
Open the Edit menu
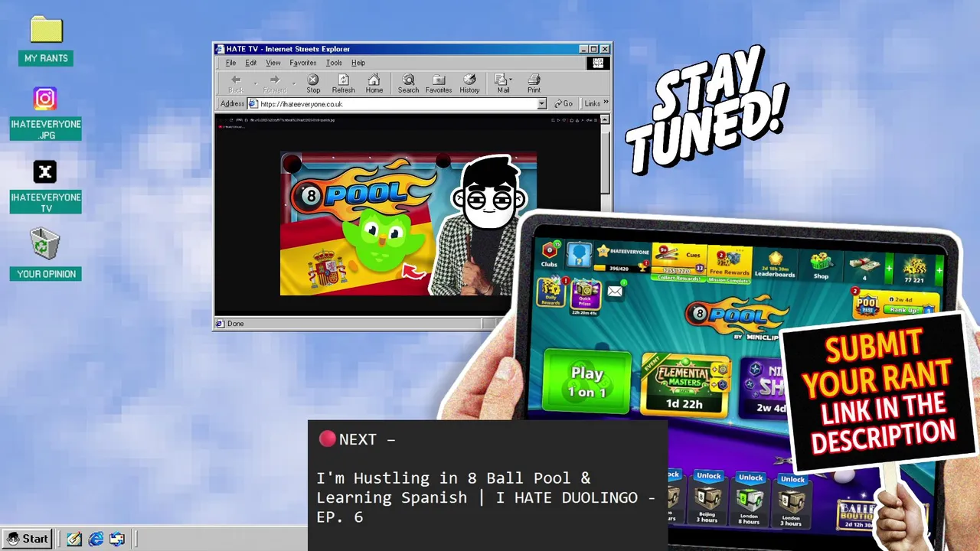tap(250, 63)
